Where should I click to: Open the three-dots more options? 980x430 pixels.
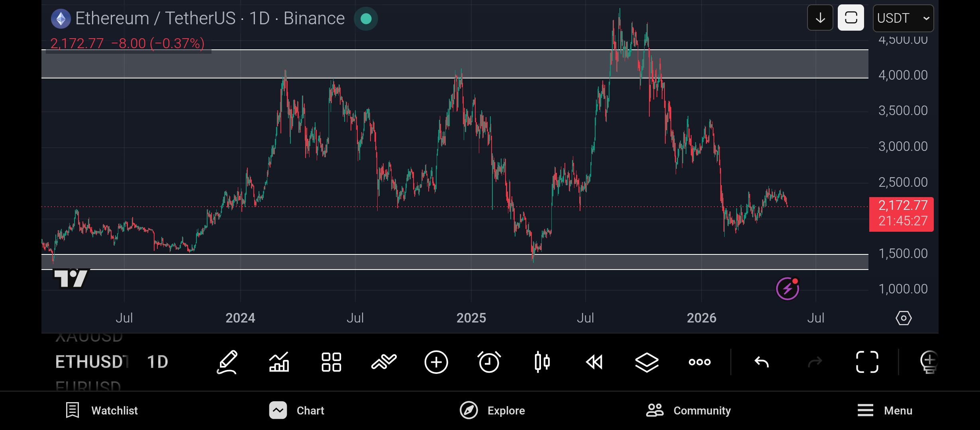[x=700, y=362]
